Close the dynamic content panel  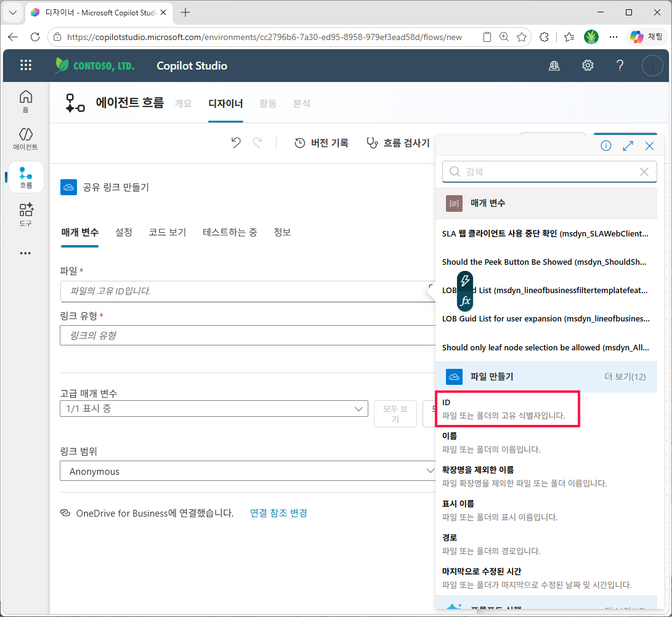point(649,146)
